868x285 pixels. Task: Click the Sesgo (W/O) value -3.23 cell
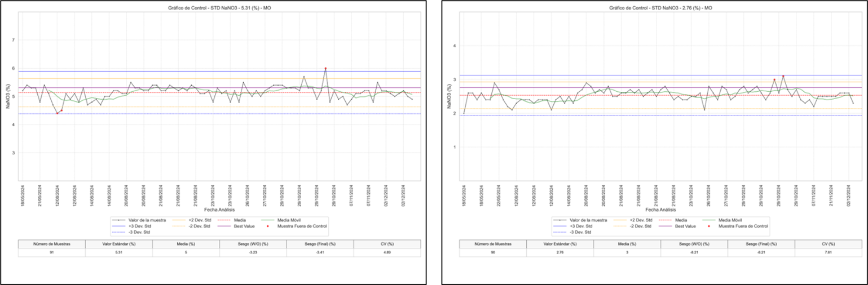point(253,252)
